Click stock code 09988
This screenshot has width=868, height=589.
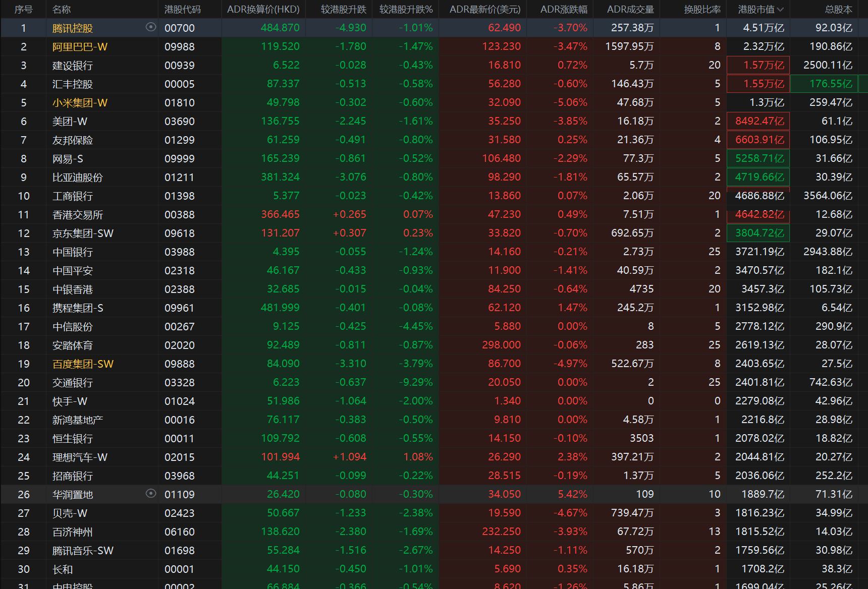(x=180, y=47)
